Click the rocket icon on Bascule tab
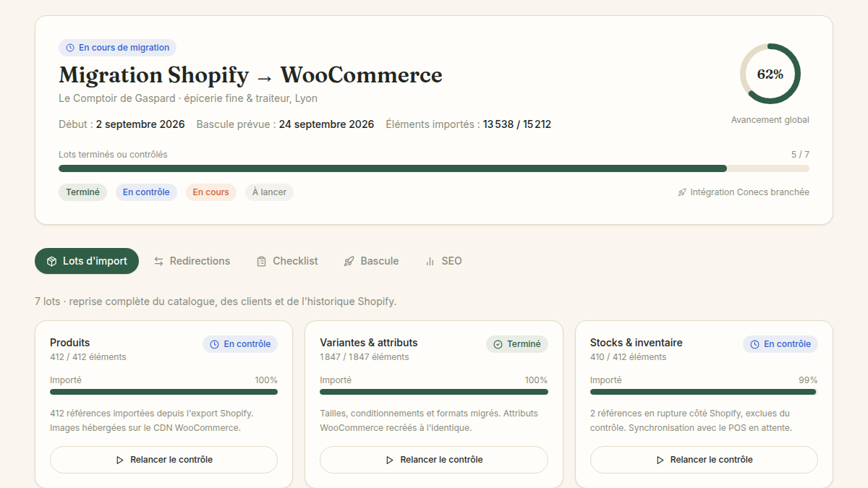The width and height of the screenshot is (868, 488). pos(349,261)
